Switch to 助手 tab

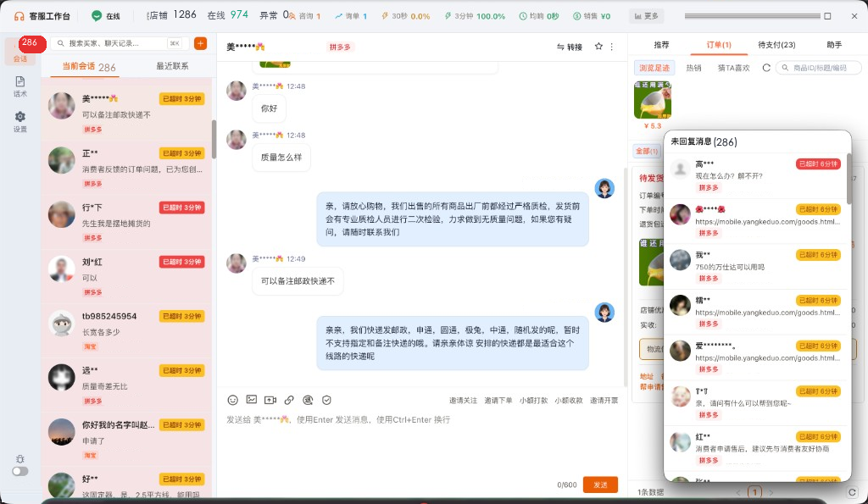click(x=834, y=45)
